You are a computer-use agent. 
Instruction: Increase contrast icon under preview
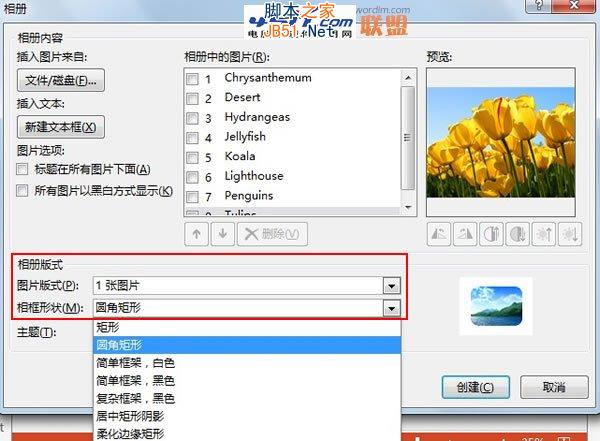point(491,234)
